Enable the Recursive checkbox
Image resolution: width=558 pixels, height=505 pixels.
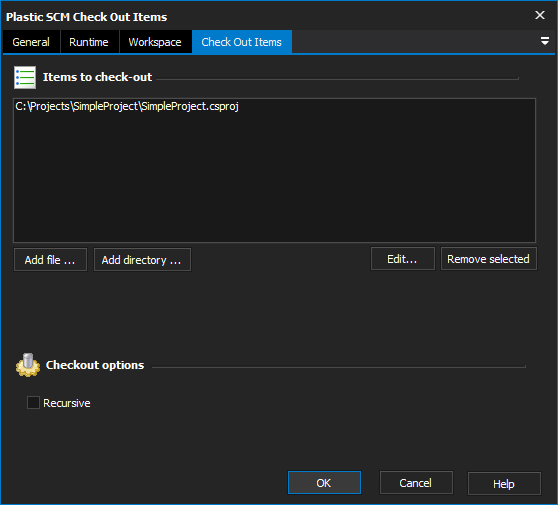[33, 403]
